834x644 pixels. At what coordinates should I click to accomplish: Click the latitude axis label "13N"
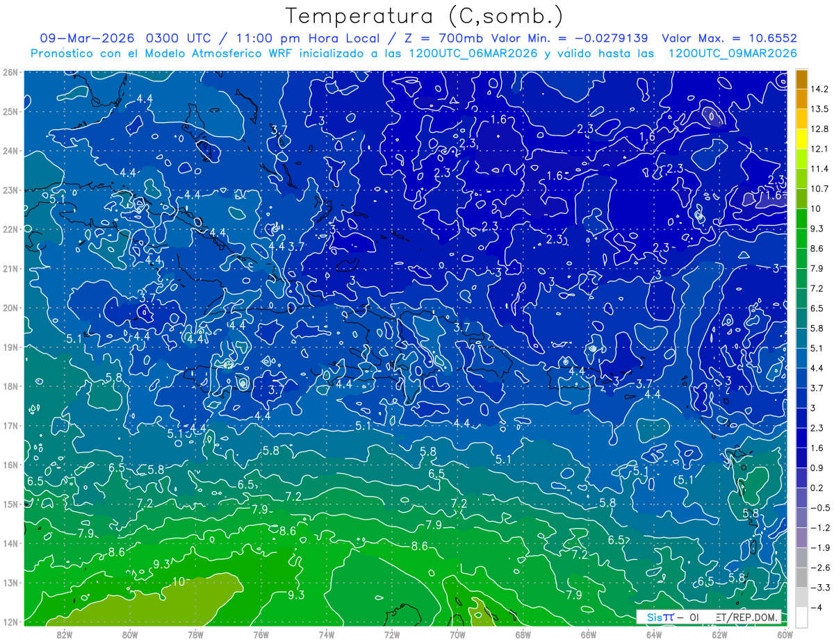[x=10, y=582]
